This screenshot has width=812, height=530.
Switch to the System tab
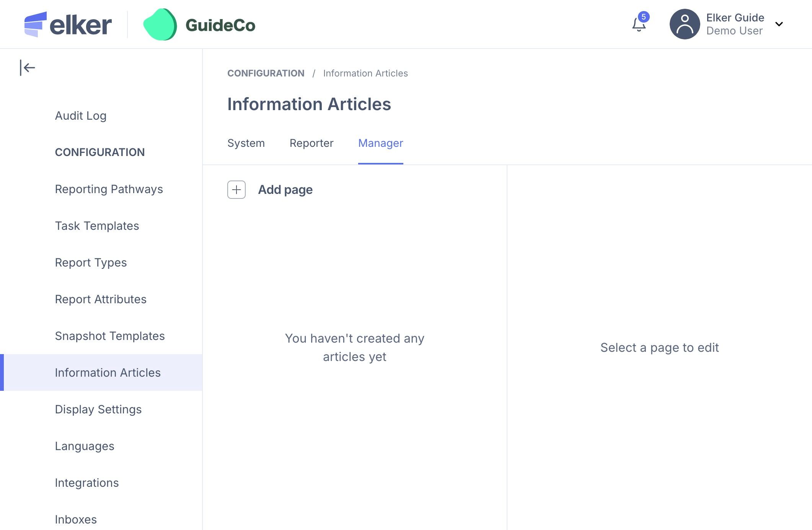pos(246,143)
